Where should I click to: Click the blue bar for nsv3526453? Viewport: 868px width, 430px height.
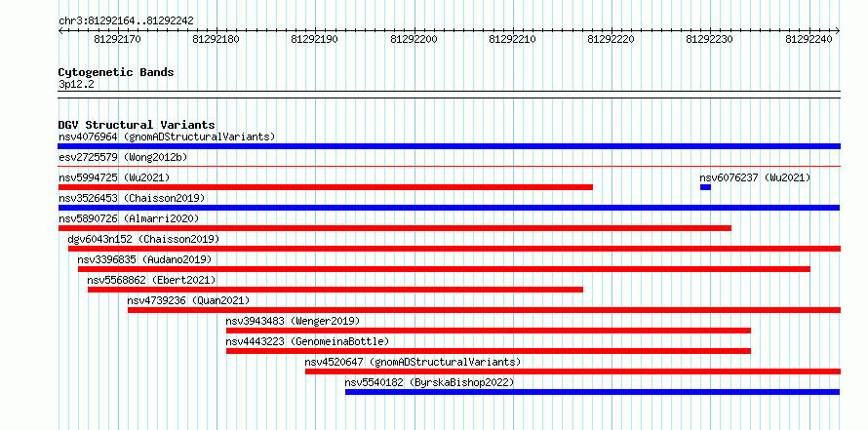point(449,208)
